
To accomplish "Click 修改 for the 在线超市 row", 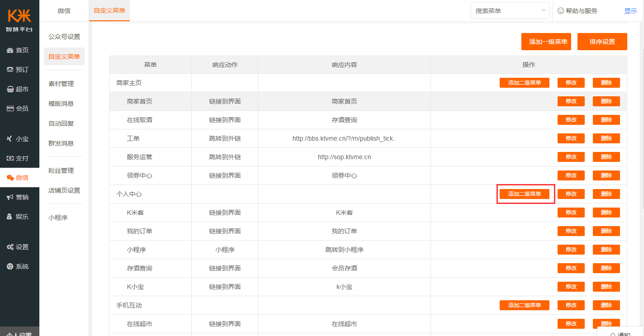I will point(571,324).
